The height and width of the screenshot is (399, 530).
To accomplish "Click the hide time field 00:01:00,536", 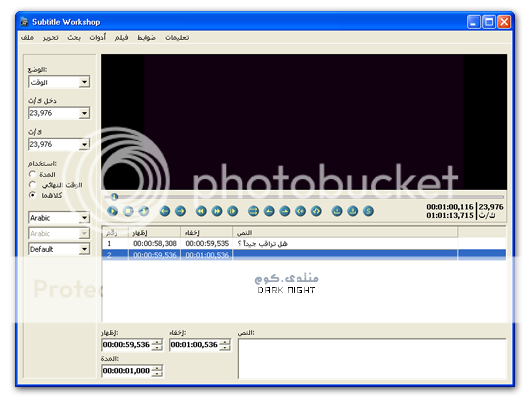I will coord(194,345).
